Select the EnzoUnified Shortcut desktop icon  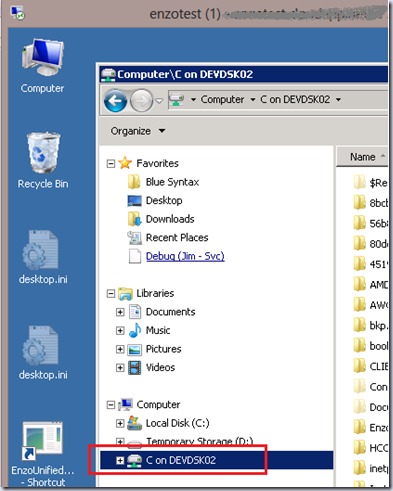pyautogui.click(x=43, y=454)
